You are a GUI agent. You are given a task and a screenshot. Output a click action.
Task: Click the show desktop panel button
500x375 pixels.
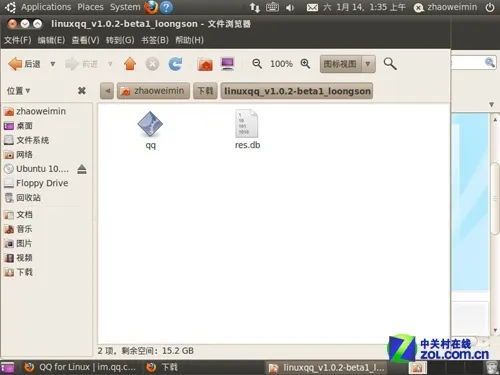pos(7,368)
